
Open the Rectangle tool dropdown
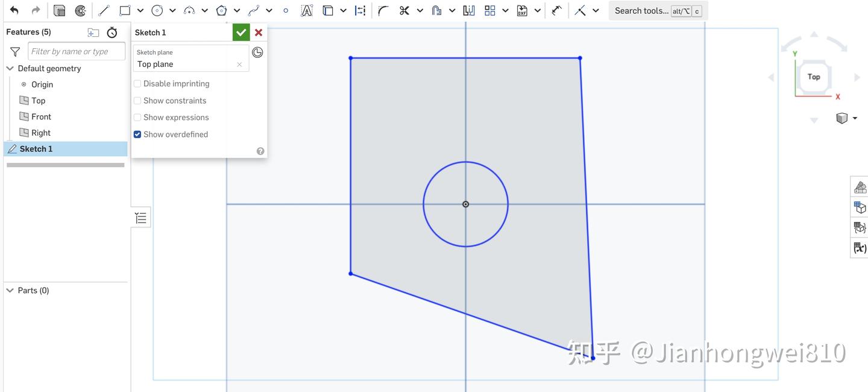[x=139, y=10]
